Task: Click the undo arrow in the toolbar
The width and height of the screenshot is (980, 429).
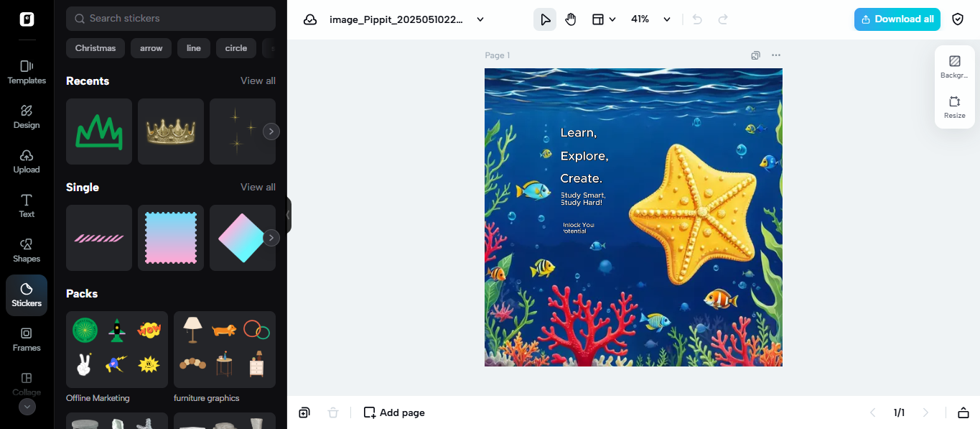Action: click(x=696, y=19)
